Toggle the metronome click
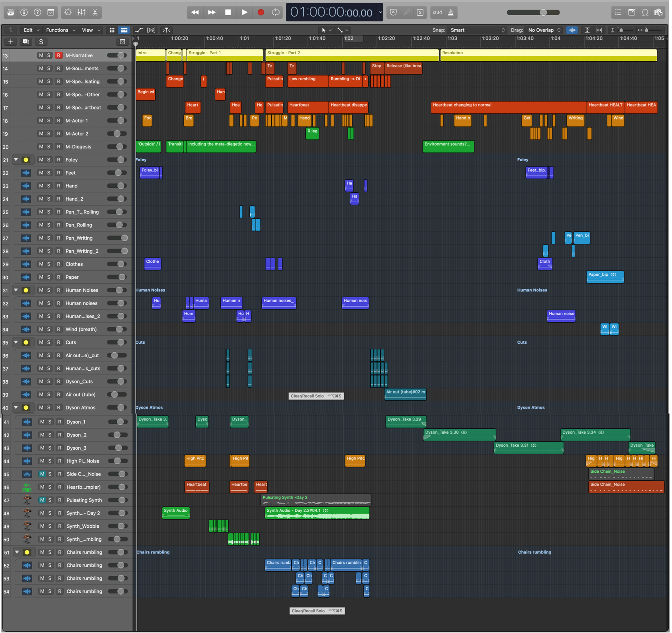 click(451, 13)
